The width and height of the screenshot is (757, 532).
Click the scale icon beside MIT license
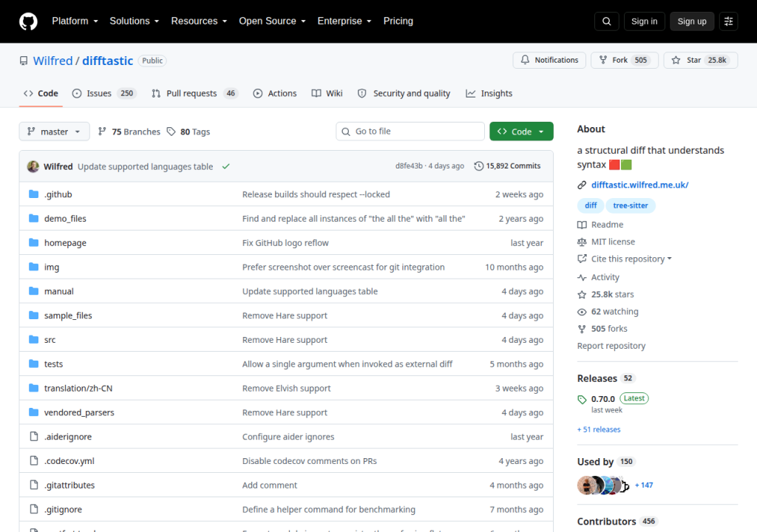click(x=582, y=242)
